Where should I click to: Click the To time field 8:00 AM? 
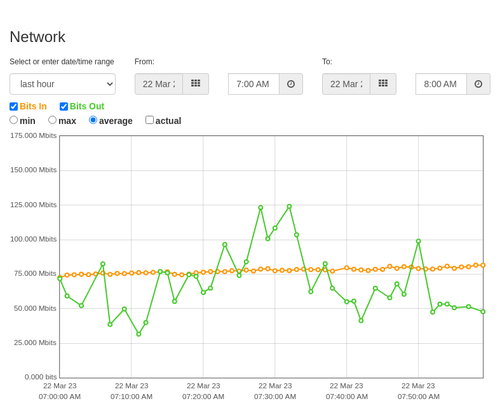click(x=441, y=84)
